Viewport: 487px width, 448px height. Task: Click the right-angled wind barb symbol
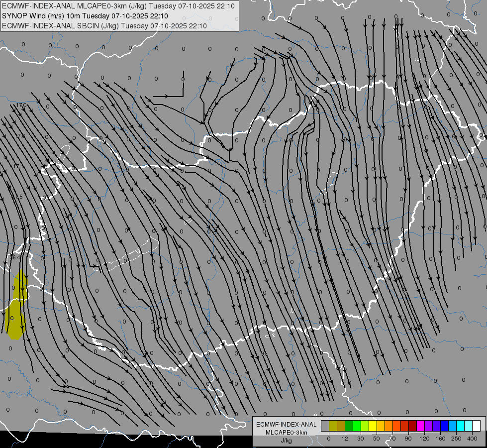(x=168, y=84)
